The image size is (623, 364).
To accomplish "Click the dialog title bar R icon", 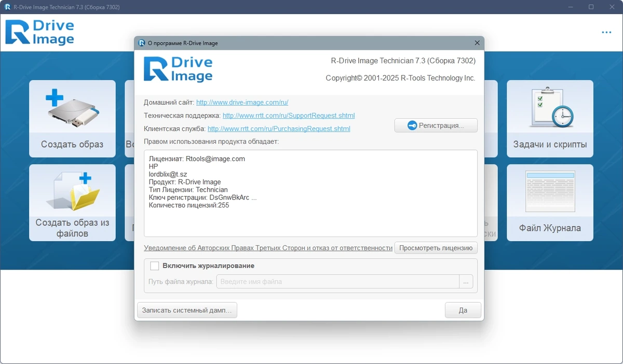I will 142,43.
